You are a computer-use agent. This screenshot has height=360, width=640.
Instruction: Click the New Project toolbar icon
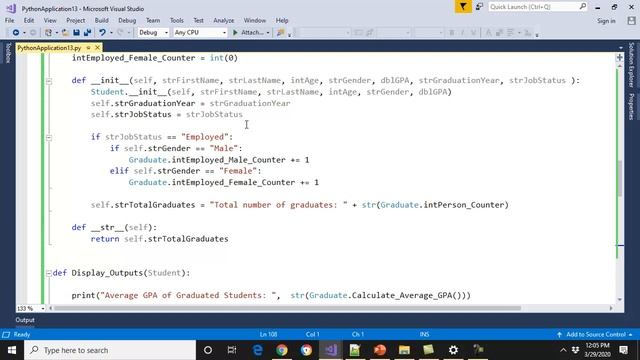point(48,32)
